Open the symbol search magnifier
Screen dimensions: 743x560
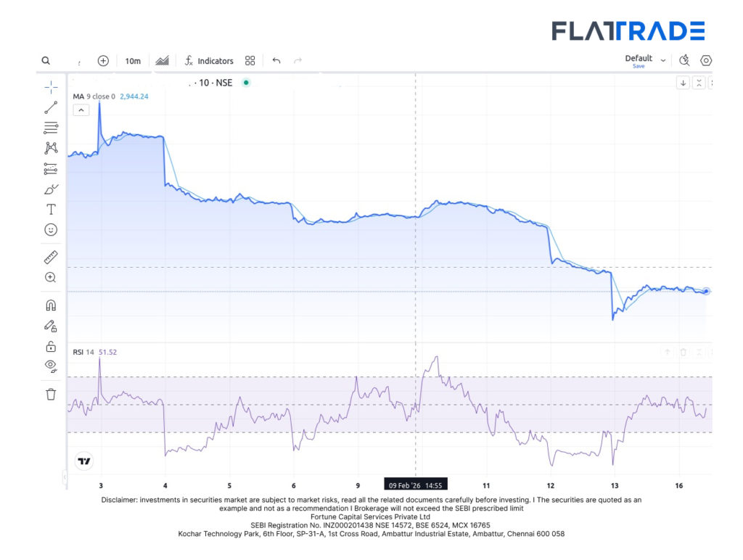click(46, 61)
